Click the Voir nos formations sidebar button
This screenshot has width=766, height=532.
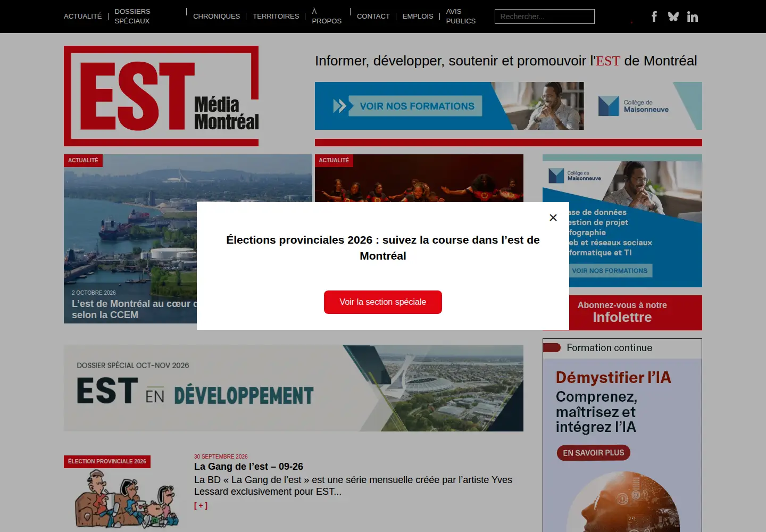click(x=610, y=271)
